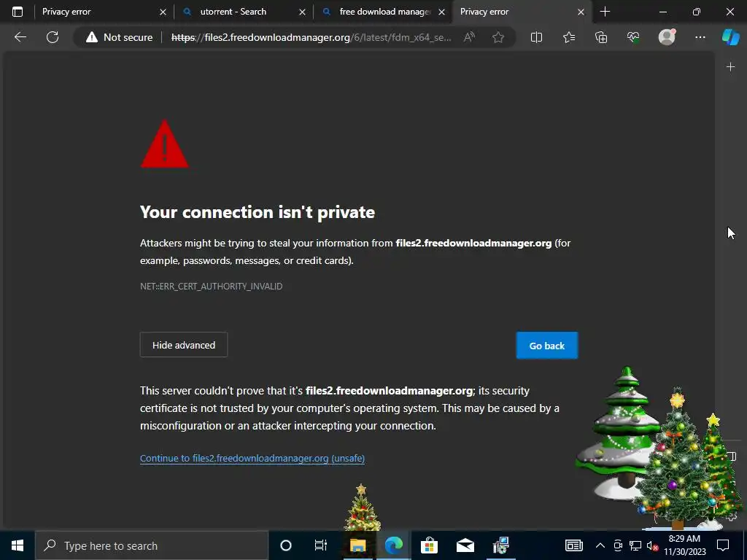Open the clock showing 8:29 AM

(684, 545)
